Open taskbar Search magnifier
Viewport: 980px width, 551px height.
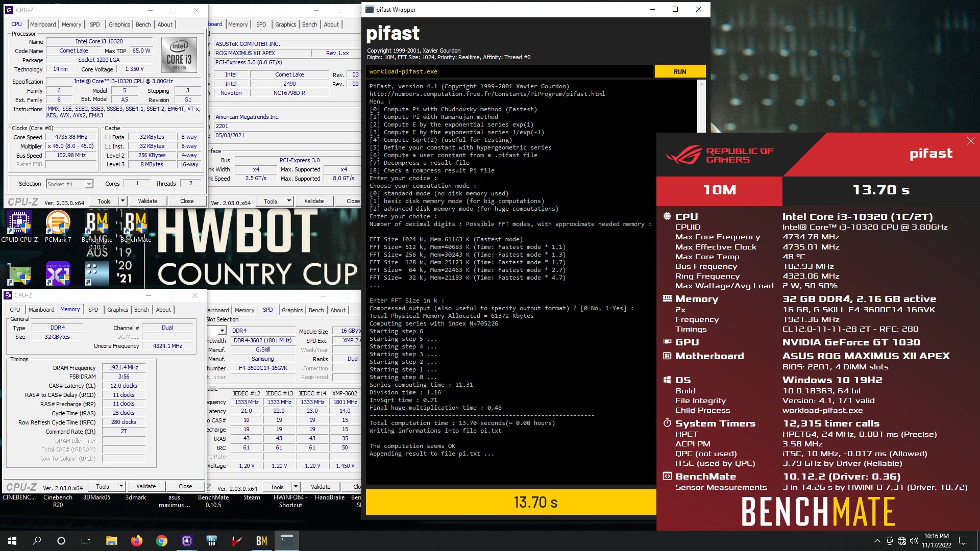click(37, 541)
